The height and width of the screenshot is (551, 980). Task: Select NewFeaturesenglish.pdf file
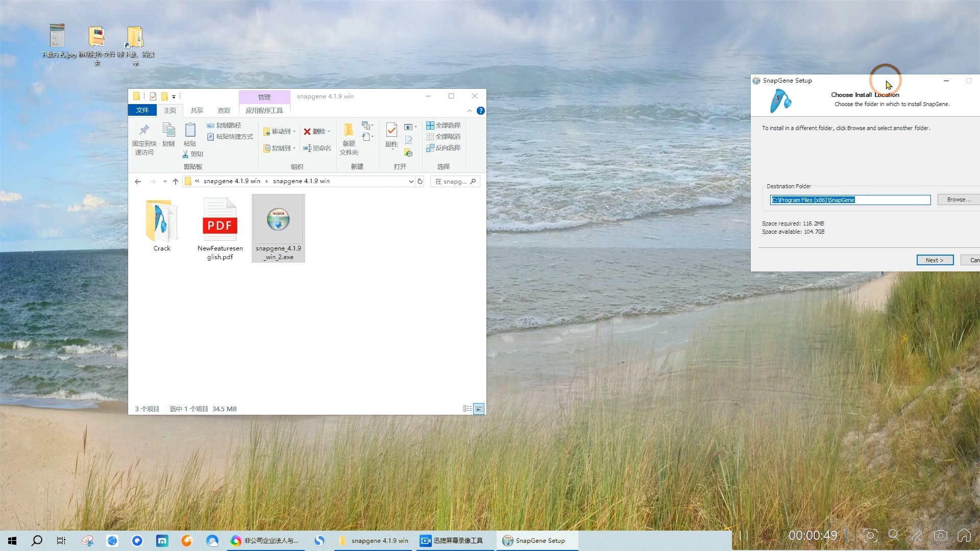220,230
